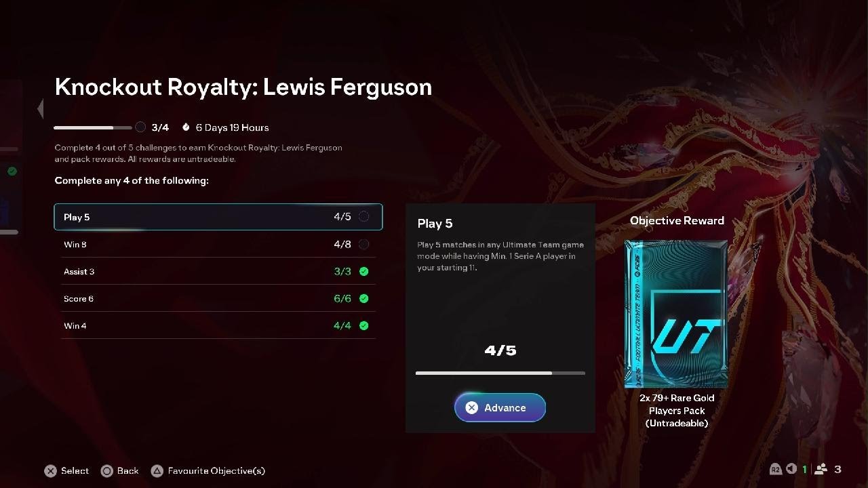The width and height of the screenshot is (868, 488).
Task: Click green check on Win 4 row
Action: [364, 325]
